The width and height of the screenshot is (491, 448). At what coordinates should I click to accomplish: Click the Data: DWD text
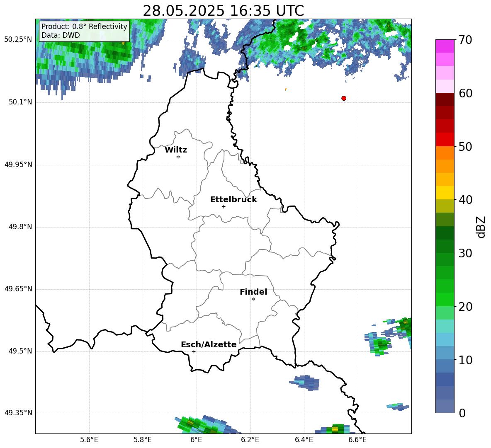pos(61,35)
